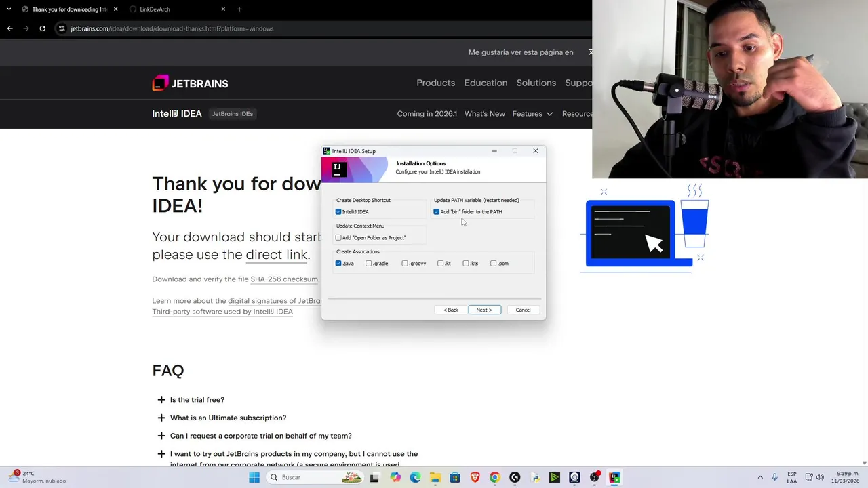This screenshot has height=488, width=868.
Task: Cancel the IntelliJ IDEA installation
Action: [523, 310]
